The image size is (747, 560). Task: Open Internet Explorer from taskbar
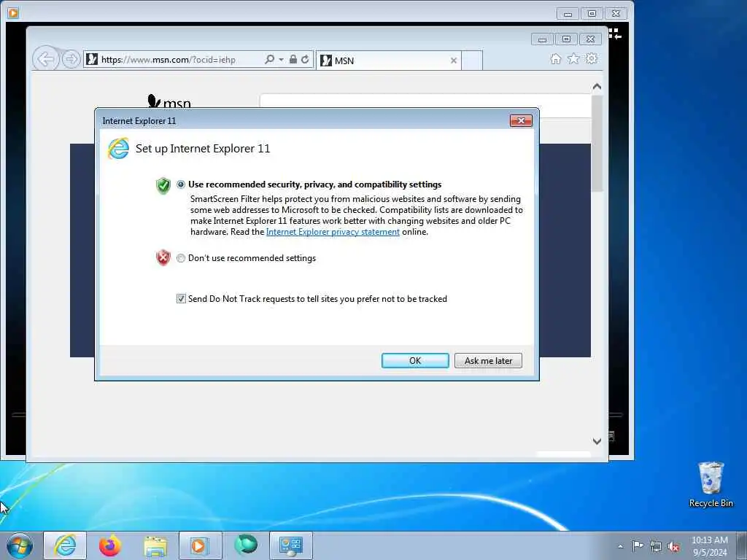(x=65, y=545)
